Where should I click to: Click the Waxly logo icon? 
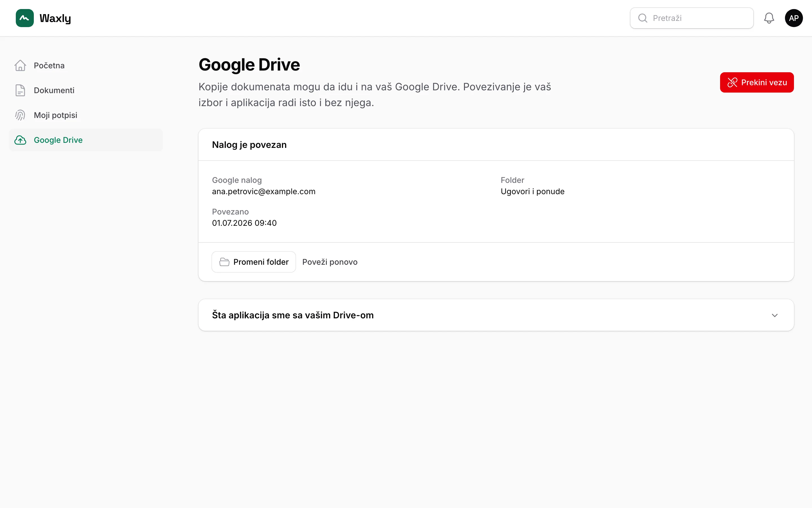[25, 18]
